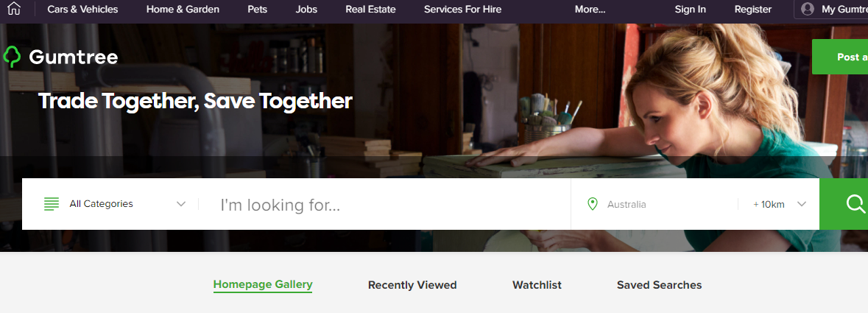Open Cars & Vehicles category
The width and height of the screenshot is (868, 313).
[x=82, y=9]
